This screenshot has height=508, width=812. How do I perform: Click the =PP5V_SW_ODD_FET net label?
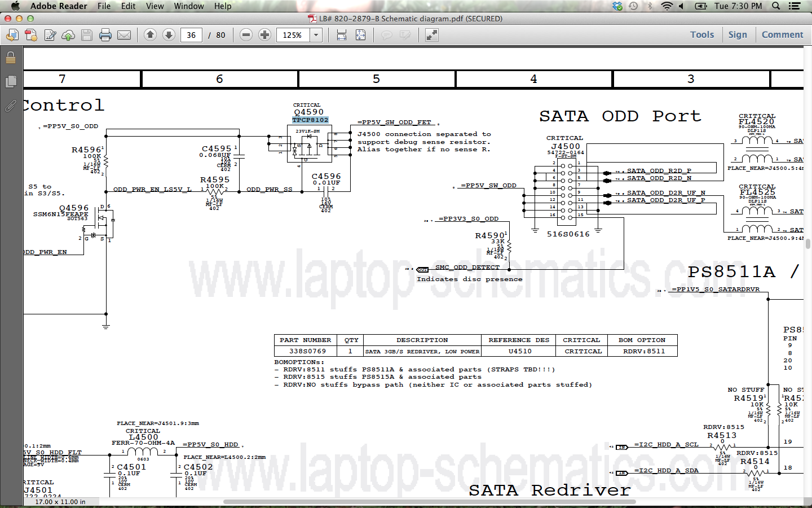click(395, 122)
